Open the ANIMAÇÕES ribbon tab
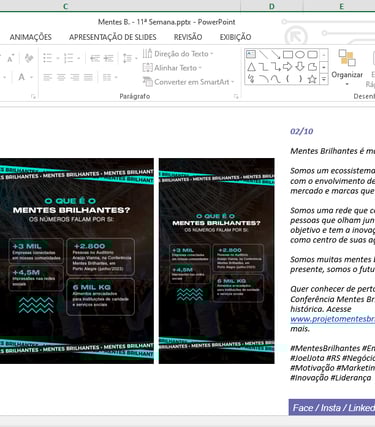375x427 pixels. [31, 37]
